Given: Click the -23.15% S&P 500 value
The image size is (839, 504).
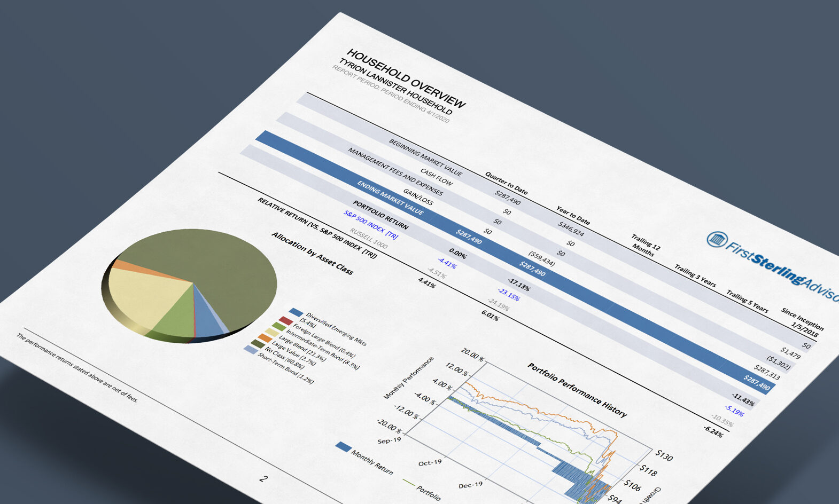Looking at the screenshot, I should tap(508, 294).
